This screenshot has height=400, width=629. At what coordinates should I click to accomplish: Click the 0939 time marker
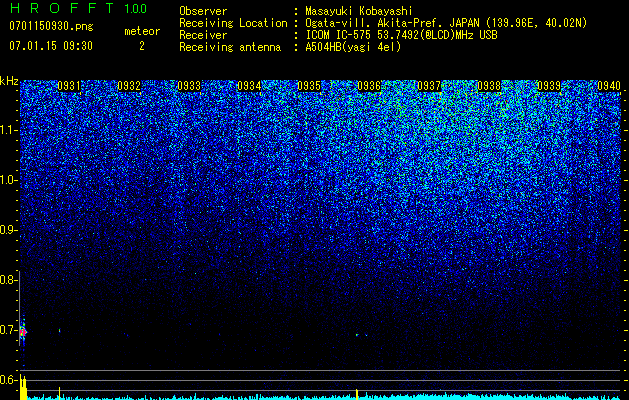[549, 86]
